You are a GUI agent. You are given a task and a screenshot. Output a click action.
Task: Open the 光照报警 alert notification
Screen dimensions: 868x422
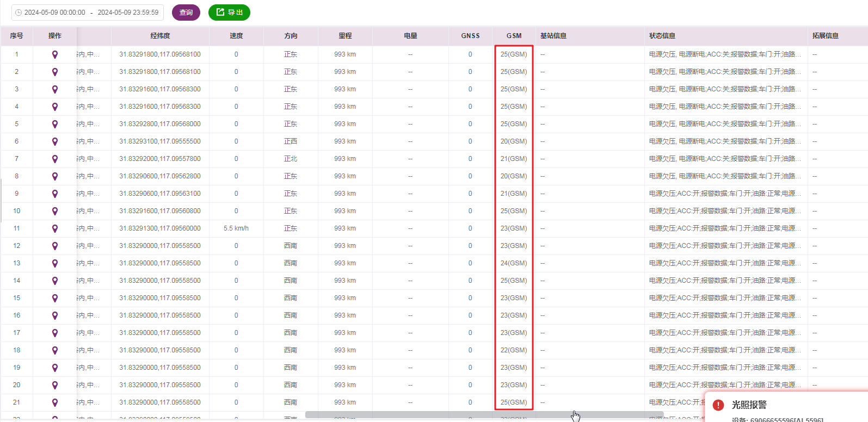coord(749,405)
